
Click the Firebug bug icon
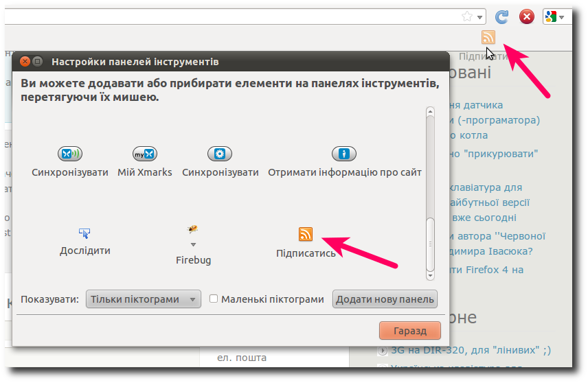[193, 229]
